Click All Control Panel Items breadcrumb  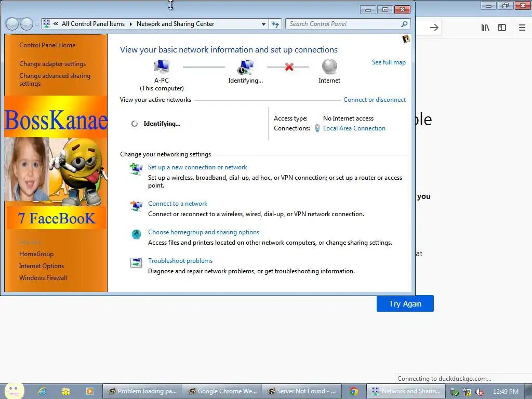94,24
